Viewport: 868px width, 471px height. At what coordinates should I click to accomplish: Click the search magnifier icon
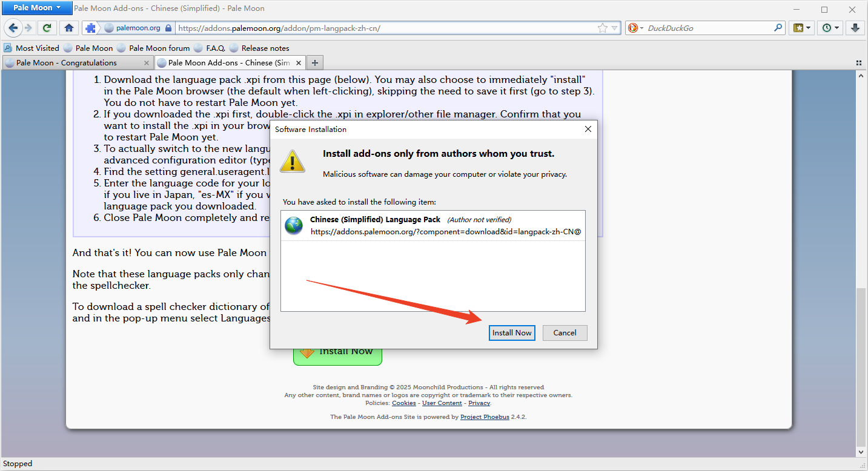(x=778, y=28)
